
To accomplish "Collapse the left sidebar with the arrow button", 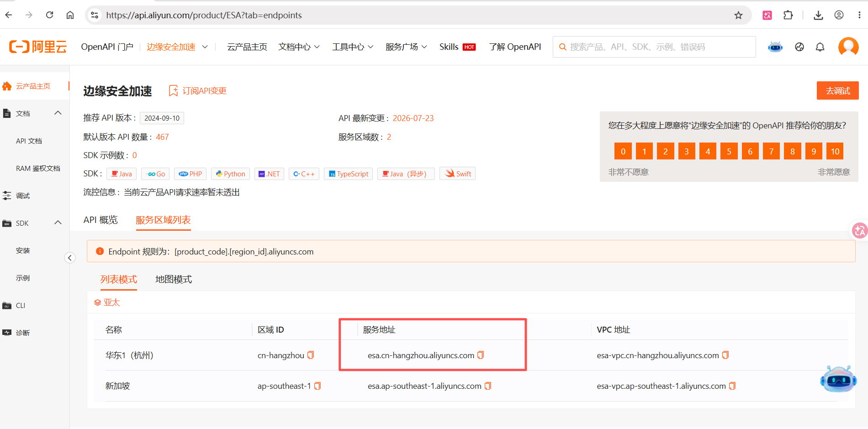I will pos(69,258).
